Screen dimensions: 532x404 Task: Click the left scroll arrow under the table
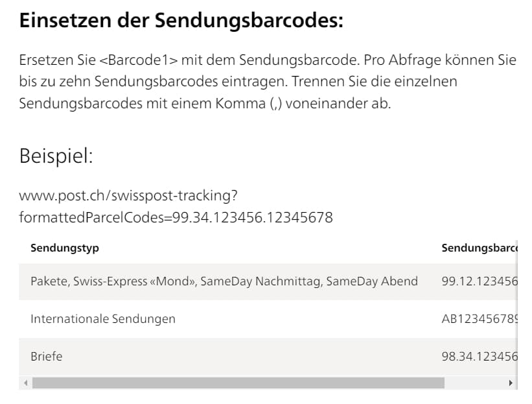coord(27,383)
